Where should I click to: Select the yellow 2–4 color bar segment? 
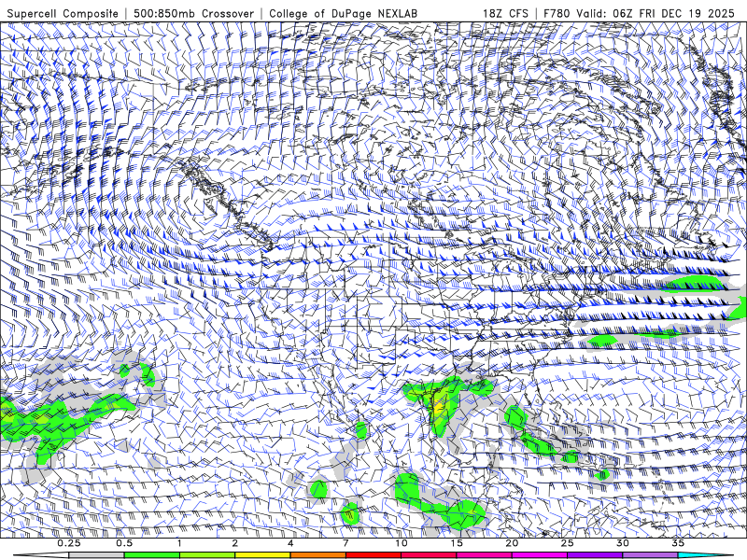[262, 555]
